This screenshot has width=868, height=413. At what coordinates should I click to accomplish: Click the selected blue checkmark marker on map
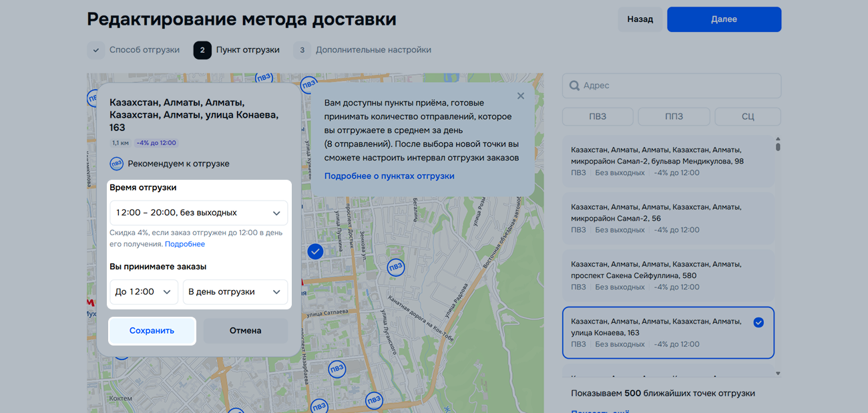[x=315, y=251]
